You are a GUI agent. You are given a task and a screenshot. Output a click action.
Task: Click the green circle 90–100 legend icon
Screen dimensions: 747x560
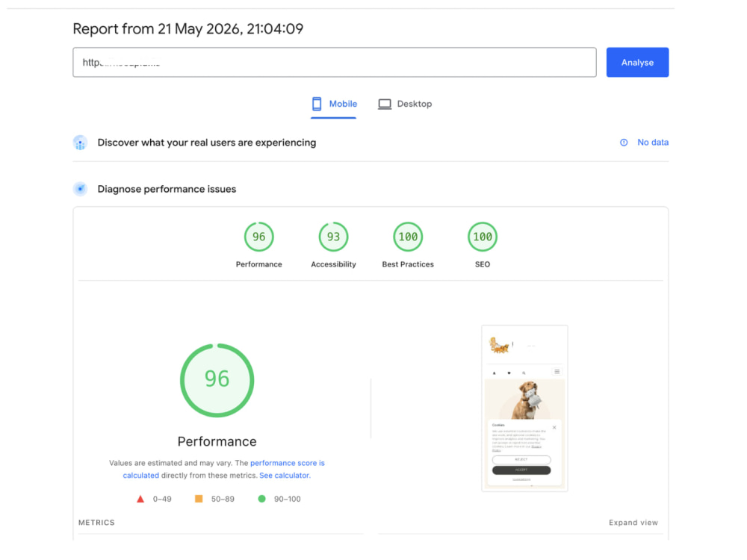click(261, 499)
